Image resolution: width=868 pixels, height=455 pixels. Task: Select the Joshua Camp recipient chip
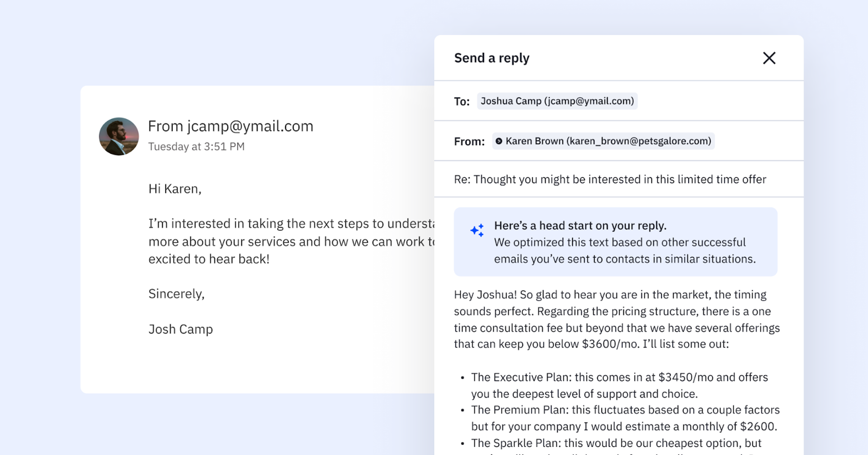557,101
